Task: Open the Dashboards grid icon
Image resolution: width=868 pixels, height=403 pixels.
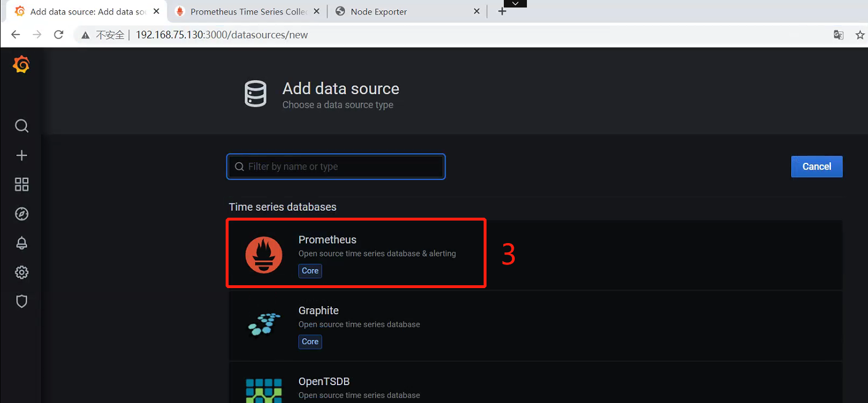Action: pyautogui.click(x=21, y=185)
